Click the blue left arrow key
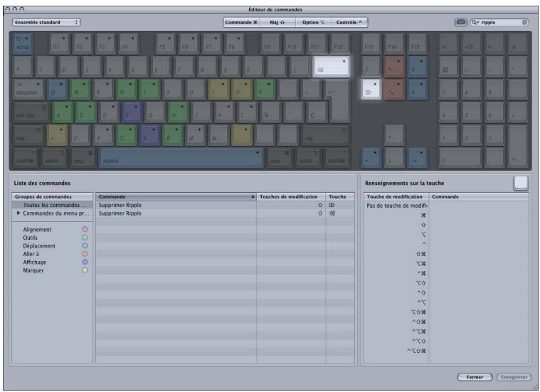The image size is (540, 392). point(371,158)
